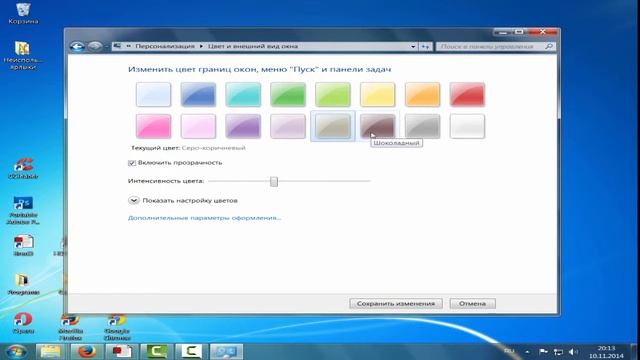This screenshot has width=640, height=360.
Task: Click Сохранить изменения button
Action: pyautogui.click(x=396, y=304)
